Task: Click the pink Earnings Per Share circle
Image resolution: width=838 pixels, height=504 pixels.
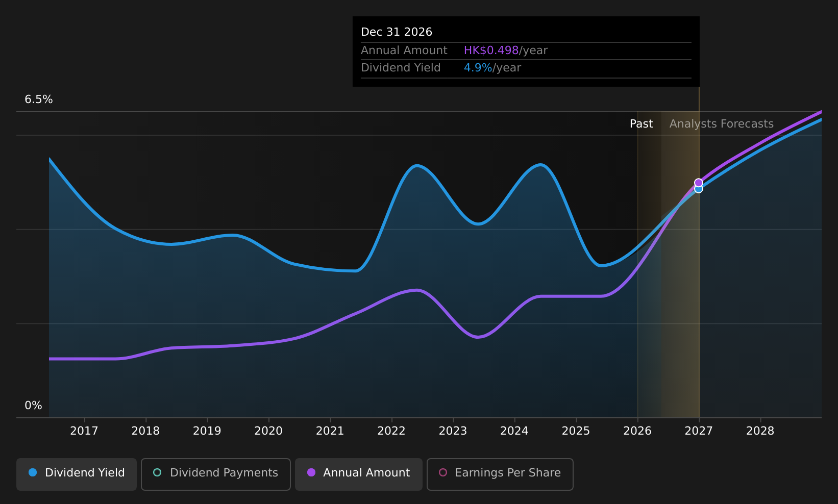Action: tap(443, 472)
